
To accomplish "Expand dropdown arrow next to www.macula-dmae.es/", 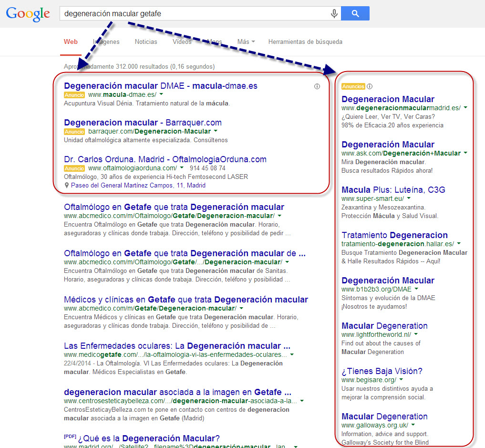I will [161, 95].
